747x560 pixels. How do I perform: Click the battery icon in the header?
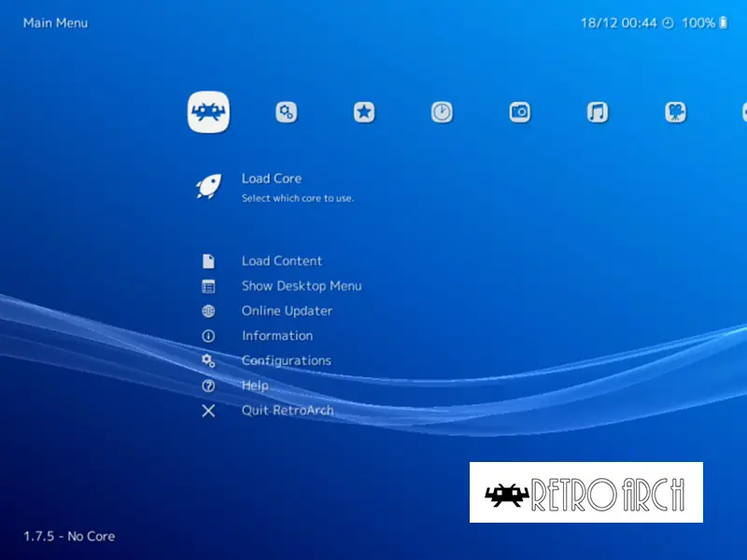coord(723,22)
